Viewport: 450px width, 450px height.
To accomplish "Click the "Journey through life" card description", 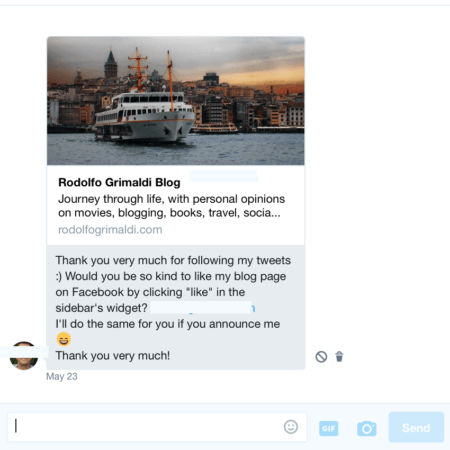I will 171,206.
